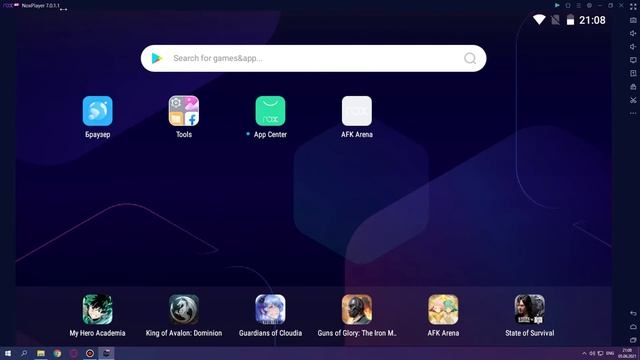Open File Explorer from the taskbar

tap(41, 353)
